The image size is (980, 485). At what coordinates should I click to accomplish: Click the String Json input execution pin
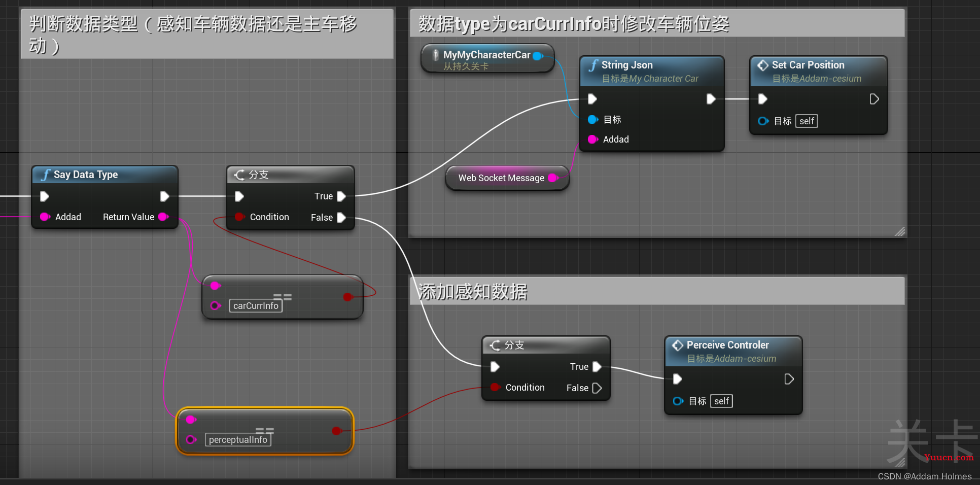[592, 99]
